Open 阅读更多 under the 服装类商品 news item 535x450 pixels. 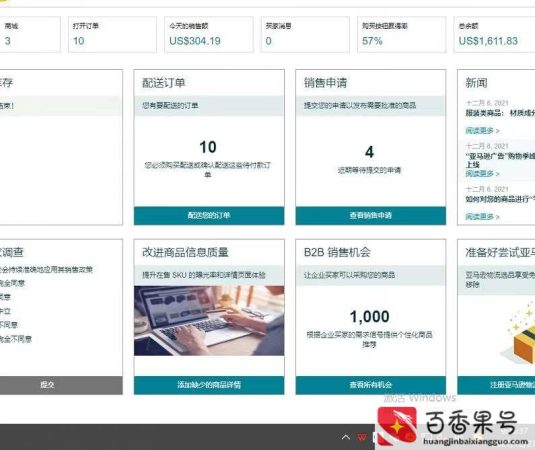pos(482,131)
